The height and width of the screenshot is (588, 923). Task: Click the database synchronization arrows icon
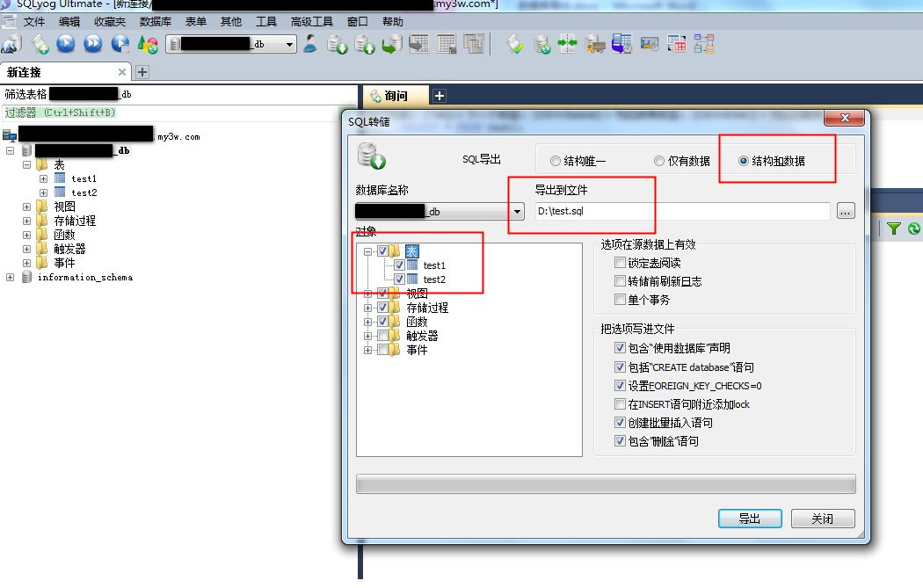coord(568,43)
